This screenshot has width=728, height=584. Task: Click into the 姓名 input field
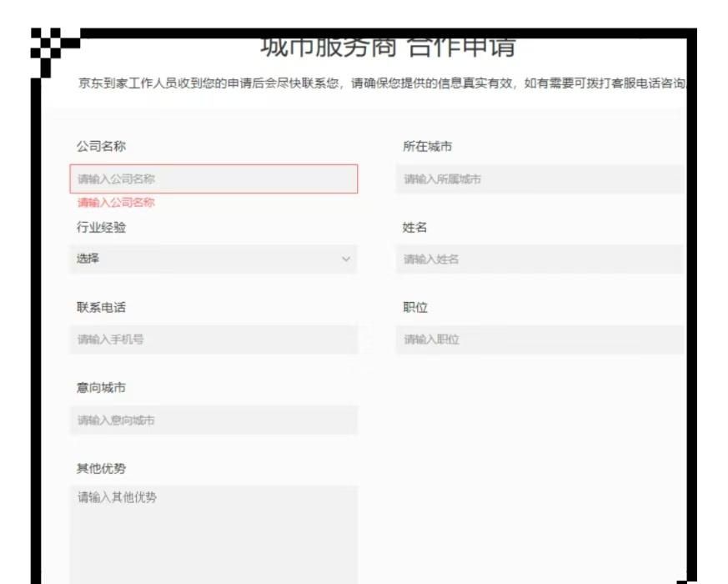pos(540,259)
